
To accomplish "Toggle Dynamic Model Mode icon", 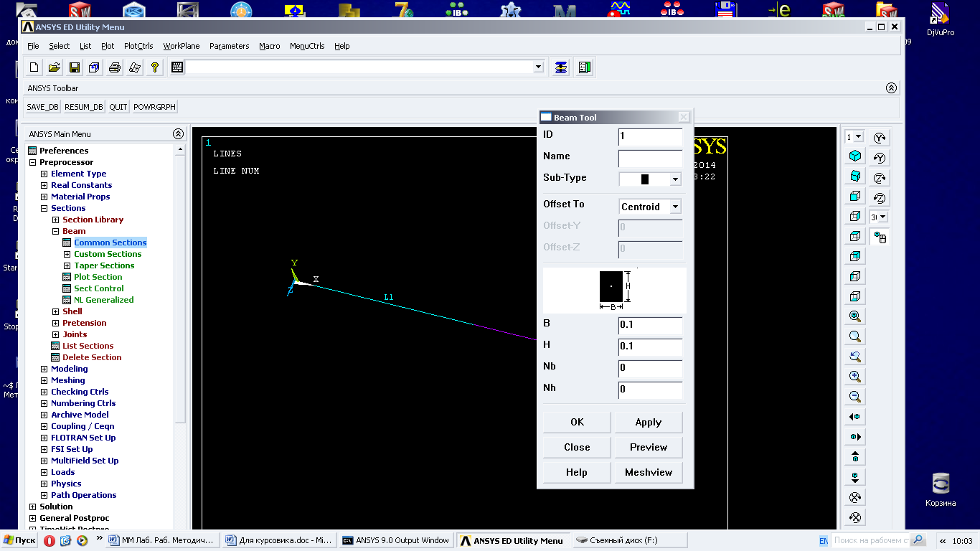I will coord(880,237).
